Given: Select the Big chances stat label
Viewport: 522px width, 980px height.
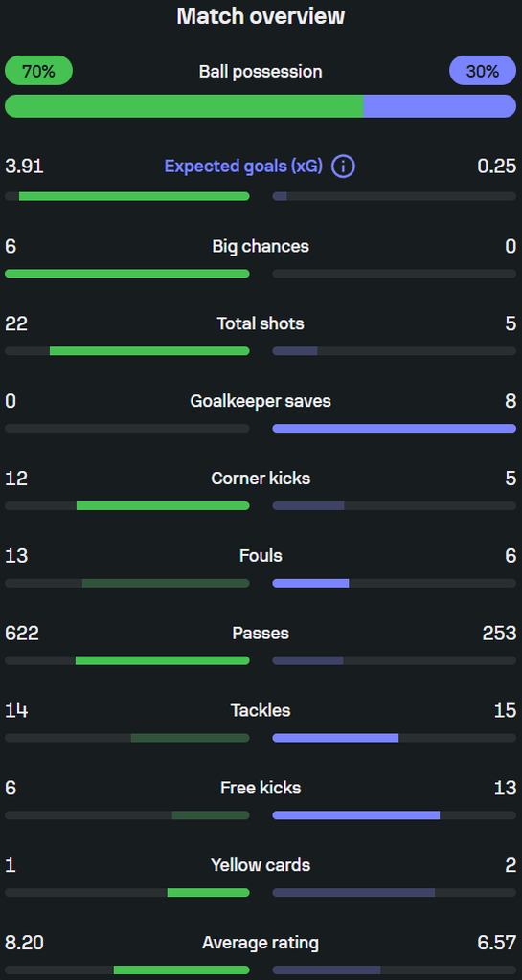Looking at the screenshot, I should 261,246.
